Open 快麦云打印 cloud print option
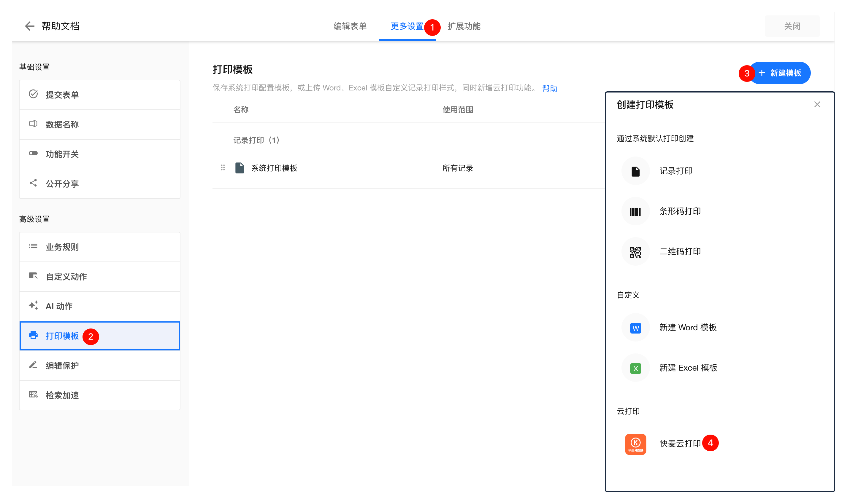 click(x=679, y=444)
